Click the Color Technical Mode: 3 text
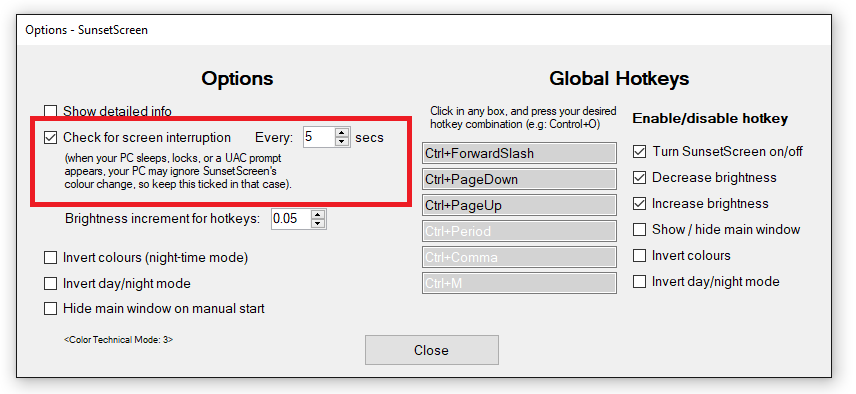 (x=118, y=340)
